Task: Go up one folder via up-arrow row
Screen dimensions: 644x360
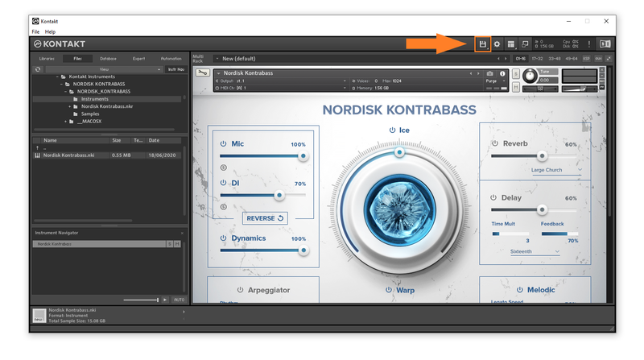Action: pos(38,148)
